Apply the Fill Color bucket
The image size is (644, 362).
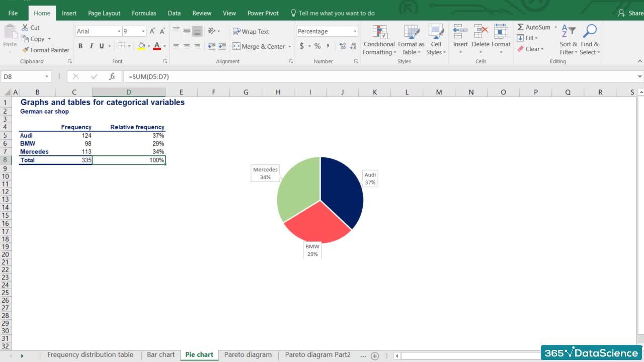coord(141,46)
